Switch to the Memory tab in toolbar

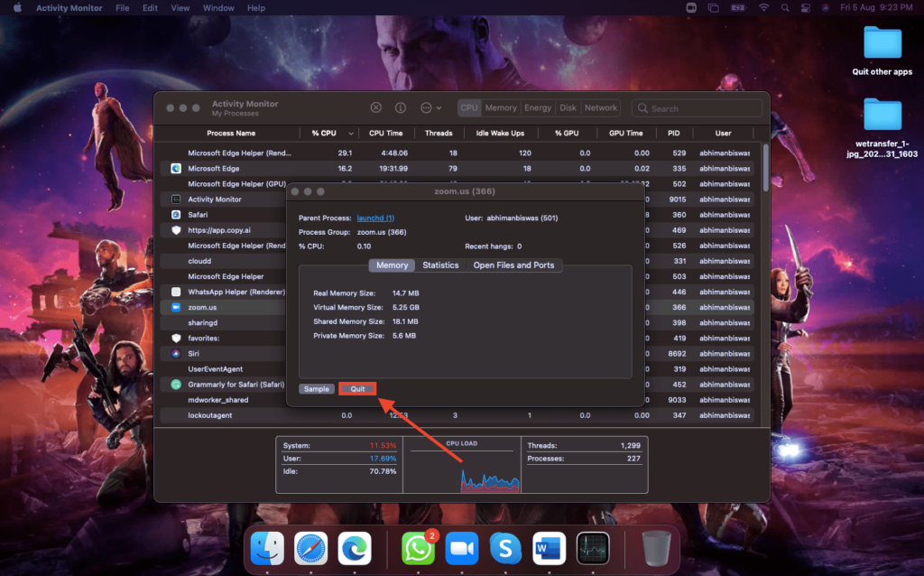(501, 107)
